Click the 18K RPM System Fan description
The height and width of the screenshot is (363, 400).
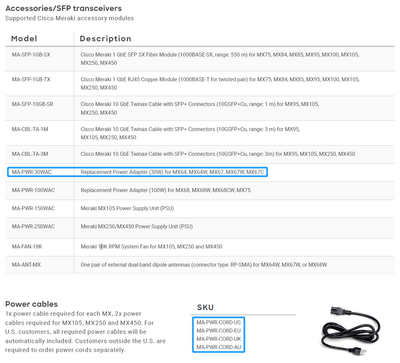[x=151, y=247]
